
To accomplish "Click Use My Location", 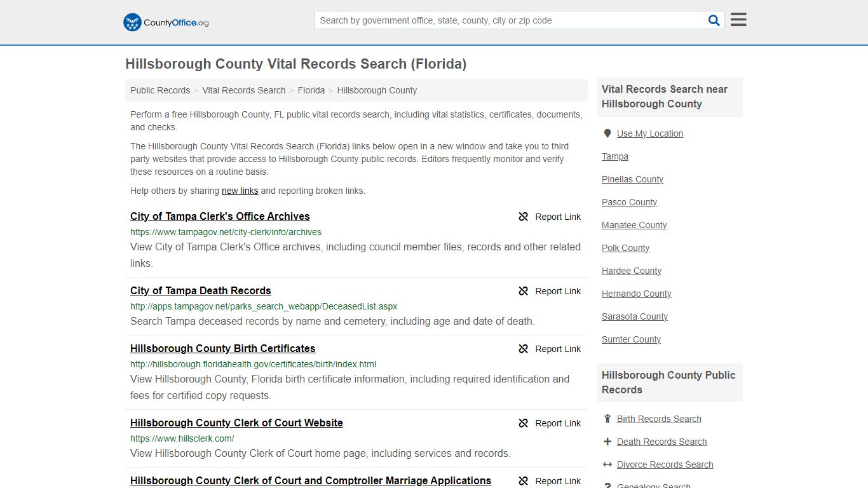I will point(650,133).
